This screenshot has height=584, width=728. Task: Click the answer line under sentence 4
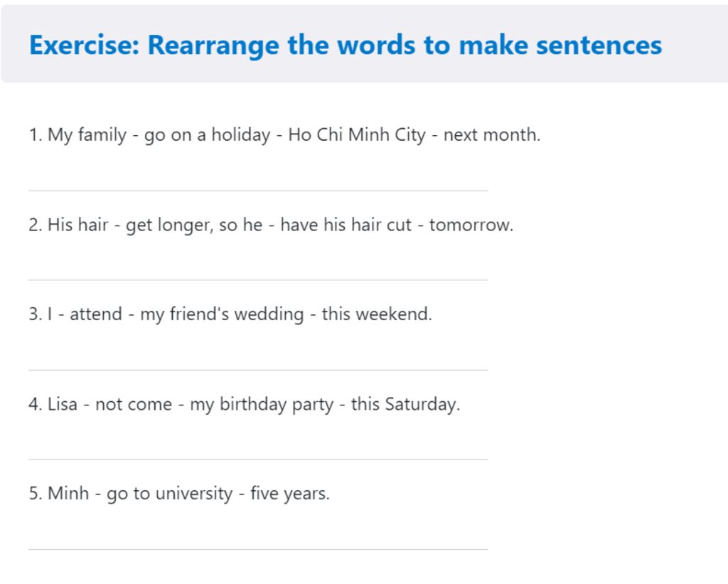258,460
